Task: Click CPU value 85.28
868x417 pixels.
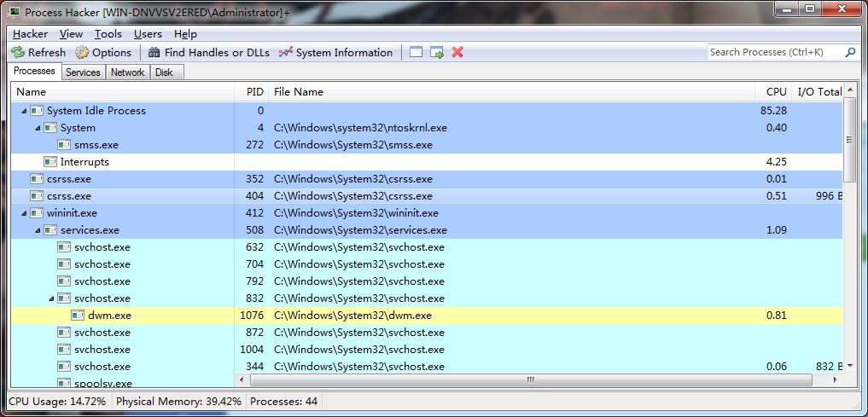Action: click(773, 111)
